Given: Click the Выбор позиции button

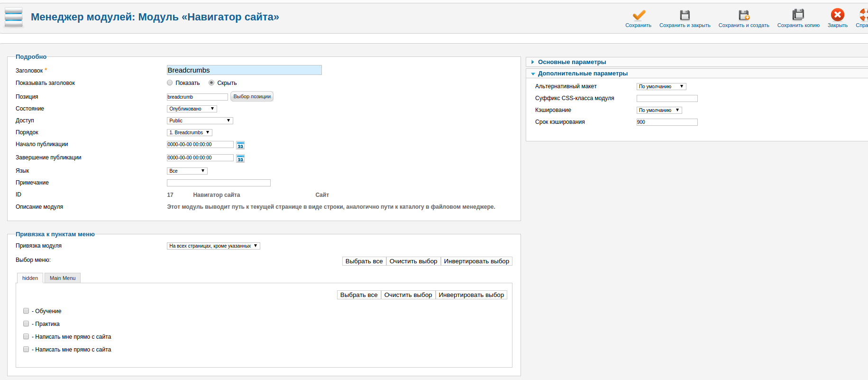Looking at the screenshot, I should pyautogui.click(x=252, y=96).
